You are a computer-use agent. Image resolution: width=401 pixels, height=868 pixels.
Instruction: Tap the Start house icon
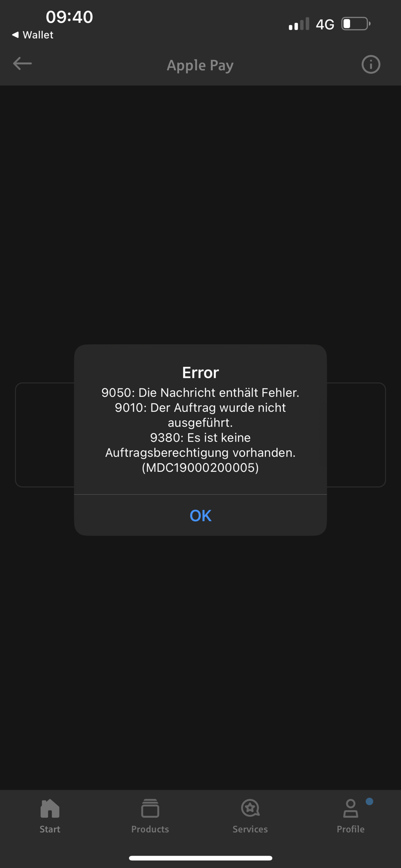[50, 808]
